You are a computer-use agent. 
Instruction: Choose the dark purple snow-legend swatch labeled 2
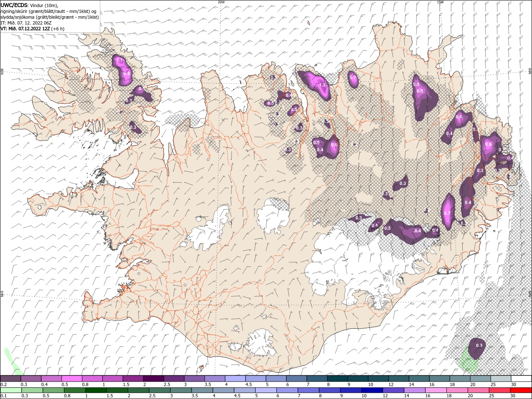coord(153,379)
